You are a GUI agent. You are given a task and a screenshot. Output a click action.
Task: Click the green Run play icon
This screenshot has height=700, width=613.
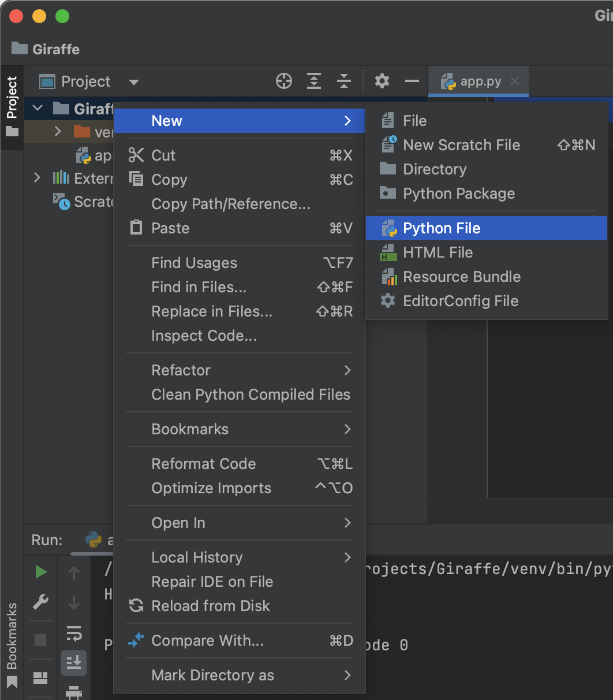click(x=40, y=572)
